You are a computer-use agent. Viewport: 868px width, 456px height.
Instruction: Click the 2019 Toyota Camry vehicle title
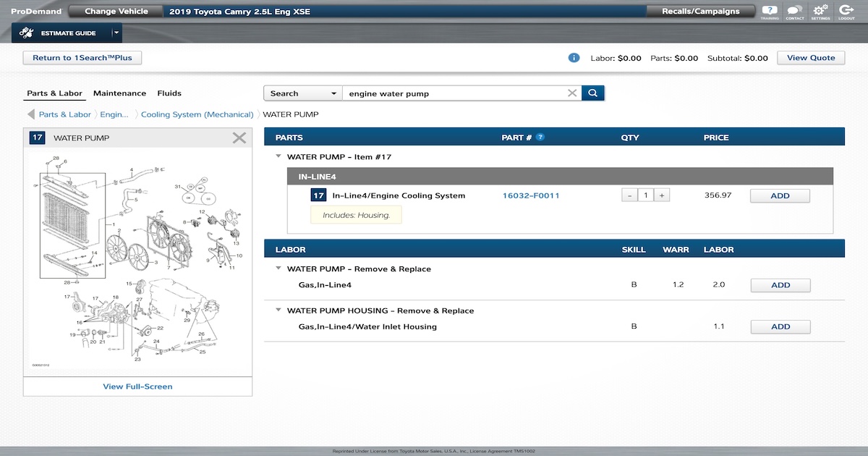[x=239, y=12]
